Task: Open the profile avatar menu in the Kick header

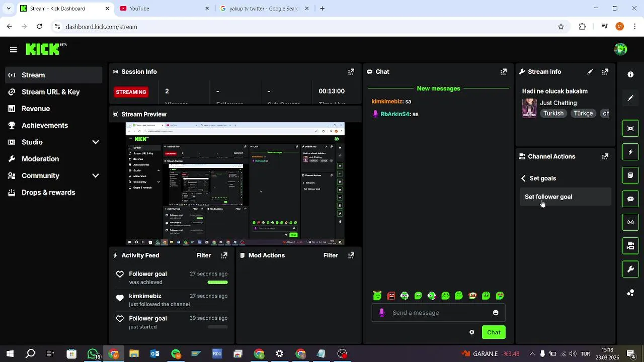Action: tap(620, 49)
